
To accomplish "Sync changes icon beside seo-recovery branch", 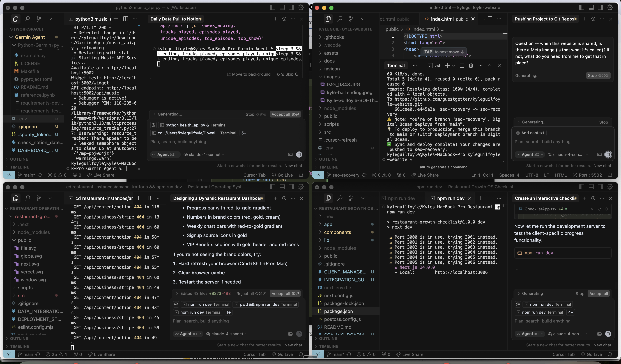I will tap(364, 175).
